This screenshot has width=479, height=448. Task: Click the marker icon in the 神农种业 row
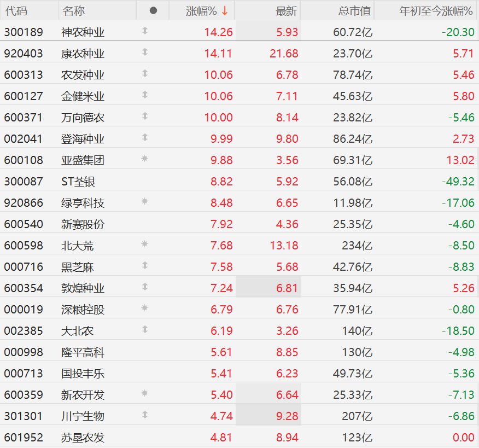pos(145,31)
